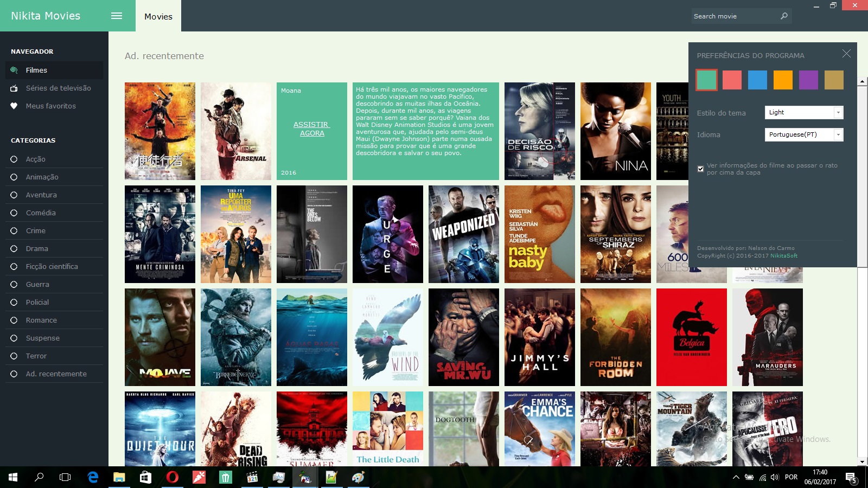Image resolution: width=868 pixels, height=488 pixels.
Task: Open the Weaponized movie poster
Action: point(464,234)
